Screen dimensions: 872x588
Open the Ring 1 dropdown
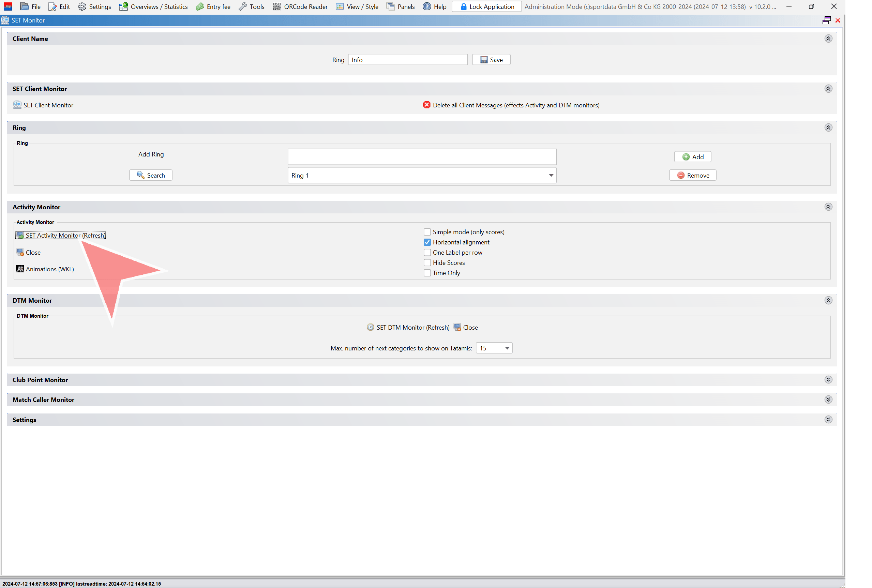point(422,175)
